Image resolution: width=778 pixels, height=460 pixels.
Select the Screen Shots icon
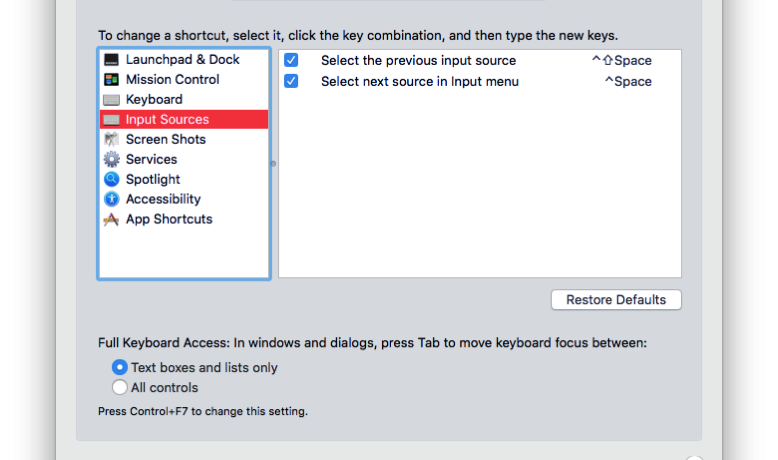(x=111, y=139)
